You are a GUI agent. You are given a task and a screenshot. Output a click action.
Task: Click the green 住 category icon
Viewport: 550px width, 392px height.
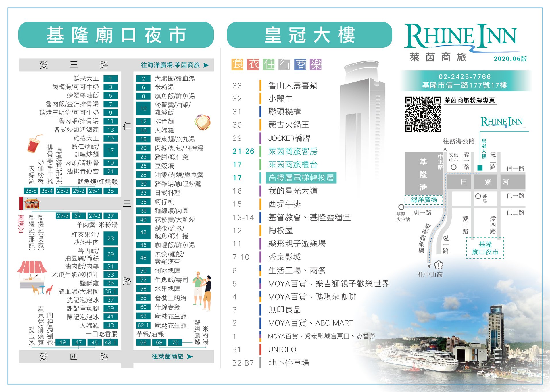pos(269,64)
